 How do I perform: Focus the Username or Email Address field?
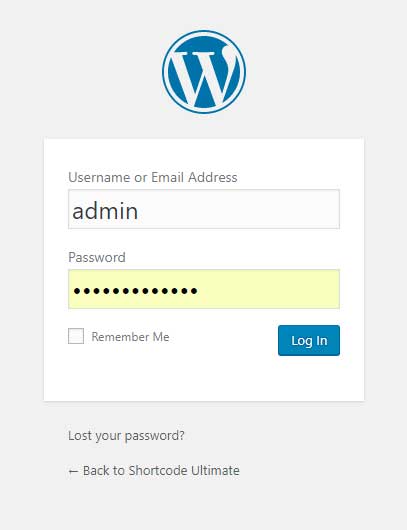click(204, 209)
